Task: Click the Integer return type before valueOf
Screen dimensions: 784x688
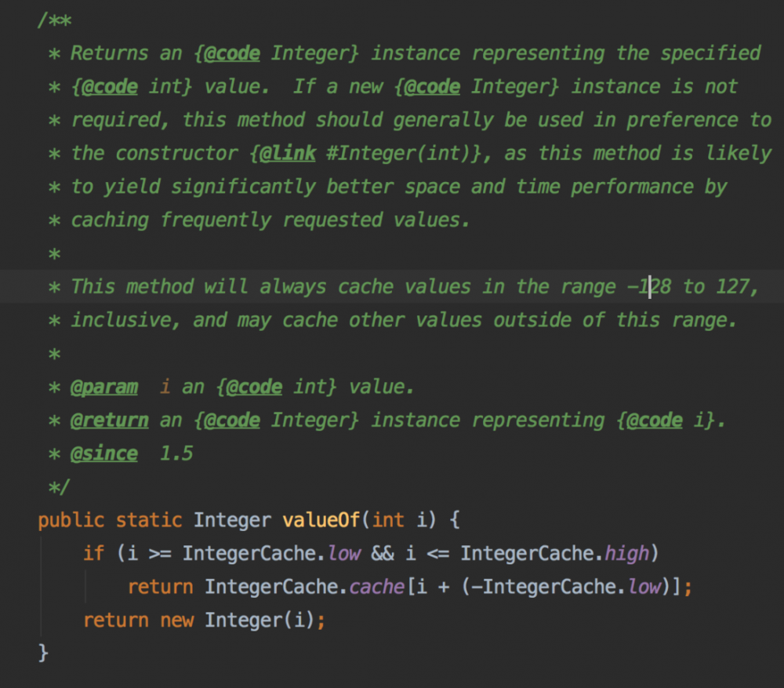Action: pyautogui.click(x=232, y=519)
